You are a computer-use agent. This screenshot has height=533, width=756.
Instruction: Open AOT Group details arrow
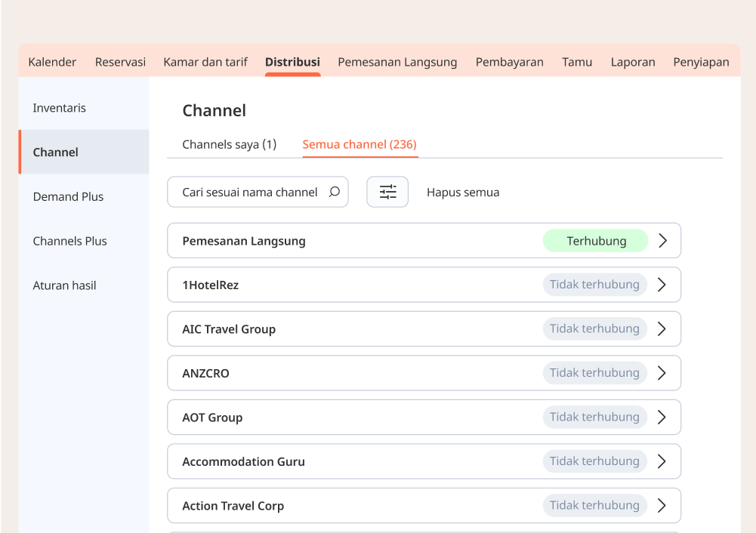662,417
